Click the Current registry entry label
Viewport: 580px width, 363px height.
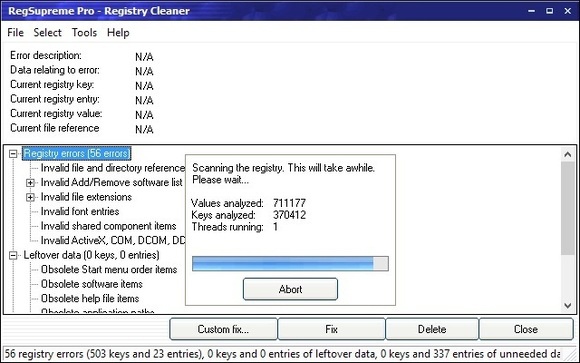(55, 99)
